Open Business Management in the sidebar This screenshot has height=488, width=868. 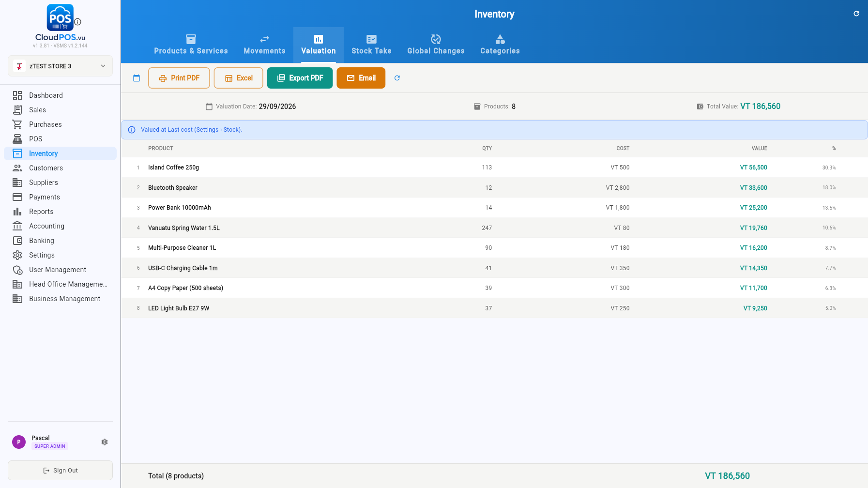(60, 299)
